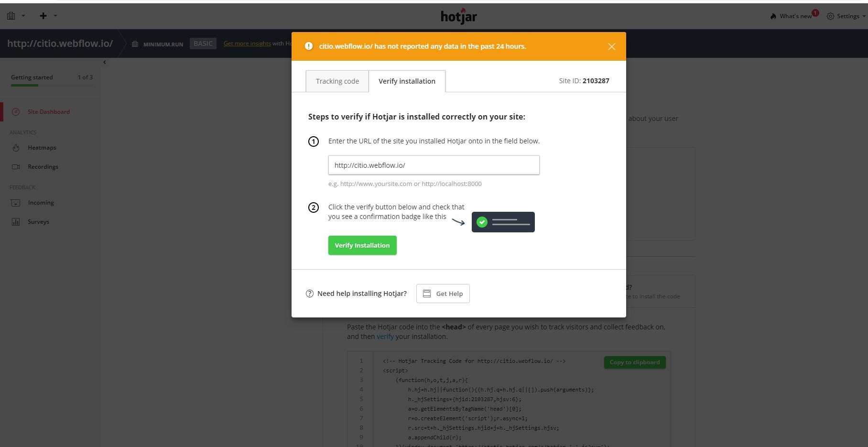Open Heatmaps in the sidebar
This screenshot has width=868, height=447.
coord(42,148)
